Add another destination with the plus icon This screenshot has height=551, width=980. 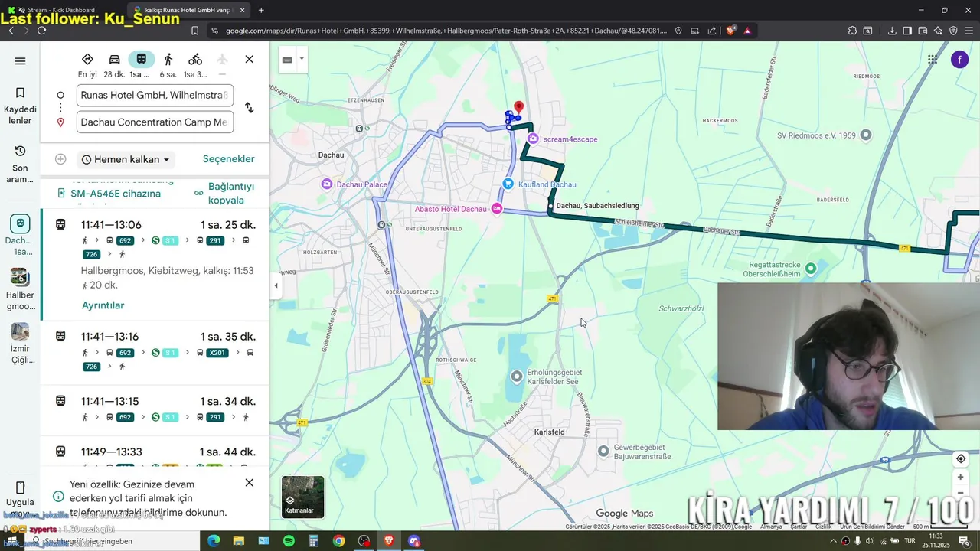tap(60, 159)
